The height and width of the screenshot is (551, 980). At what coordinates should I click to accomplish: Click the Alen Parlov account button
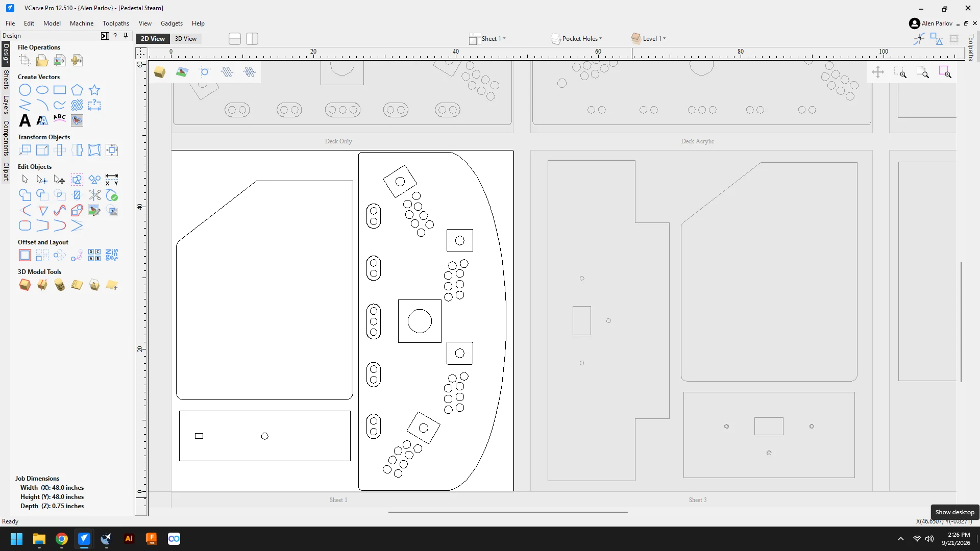930,23
